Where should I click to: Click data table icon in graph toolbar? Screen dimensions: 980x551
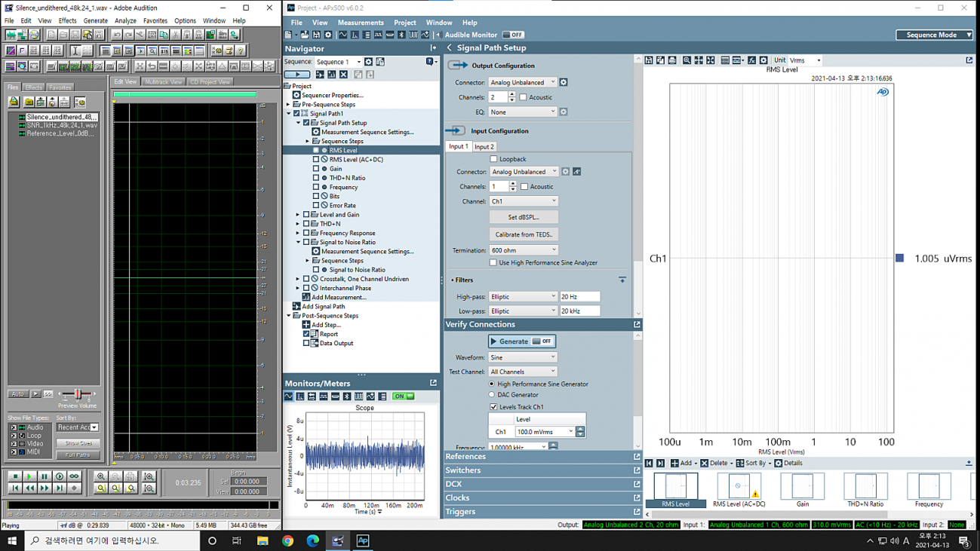coord(725,60)
